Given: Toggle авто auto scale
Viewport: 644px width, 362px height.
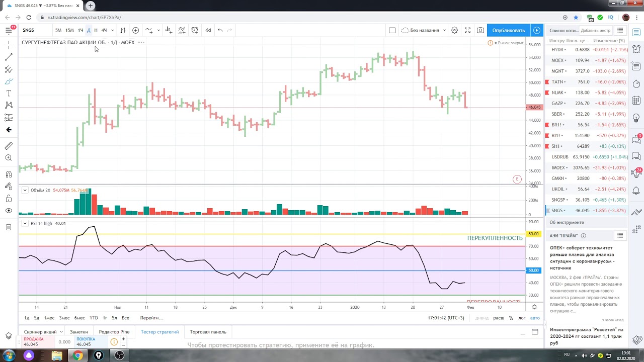Looking at the screenshot, I should coord(535,318).
